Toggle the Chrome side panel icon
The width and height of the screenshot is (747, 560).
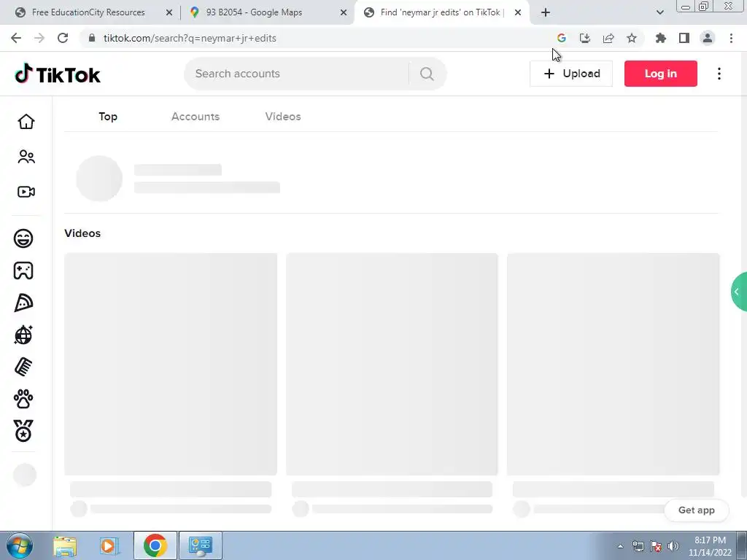[684, 38]
